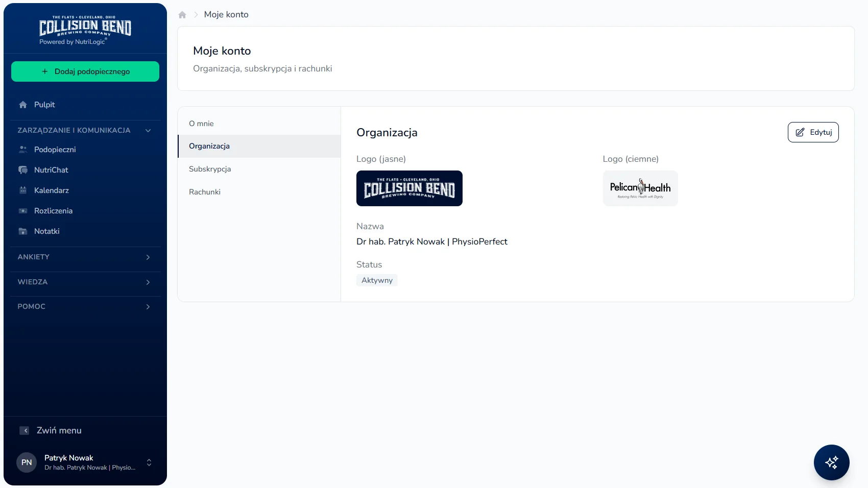This screenshot has height=488, width=868.
Task: Click the Moje konto page heading
Action: (x=222, y=51)
